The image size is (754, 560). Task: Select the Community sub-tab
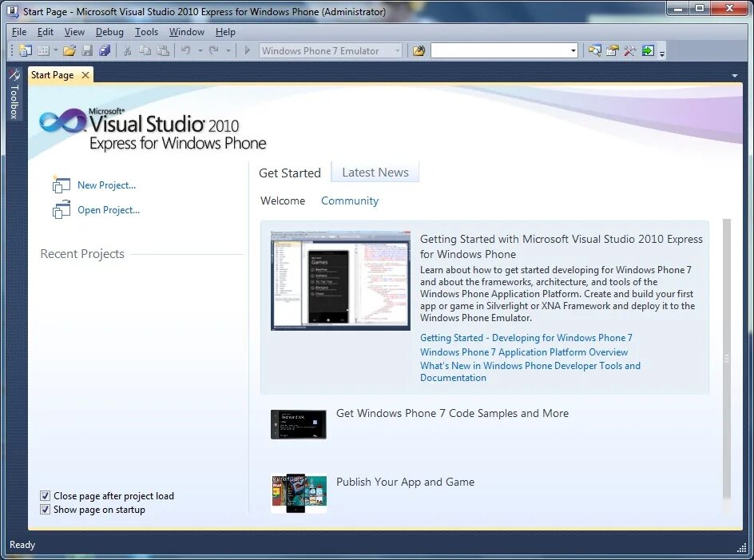(x=350, y=201)
